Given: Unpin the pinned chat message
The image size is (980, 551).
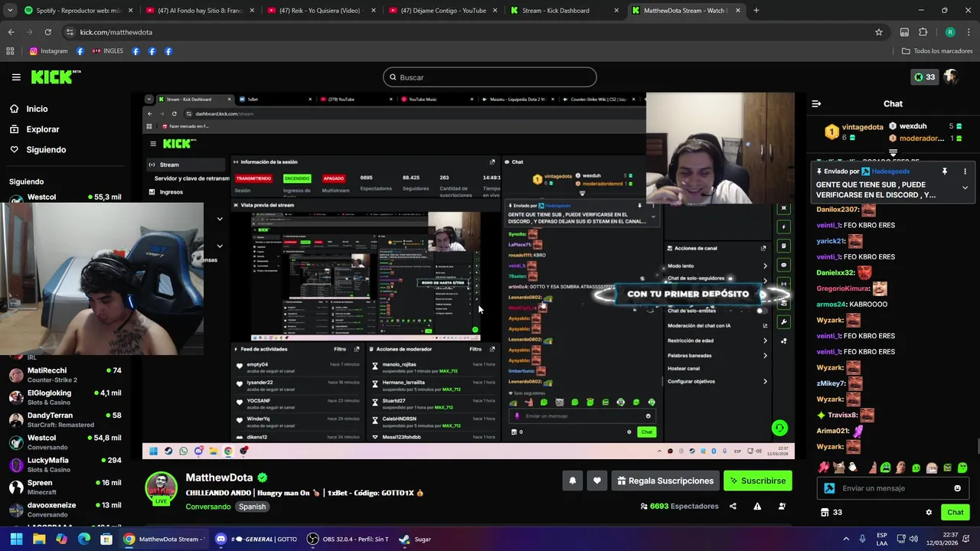Looking at the screenshot, I should tap(945, 171).
